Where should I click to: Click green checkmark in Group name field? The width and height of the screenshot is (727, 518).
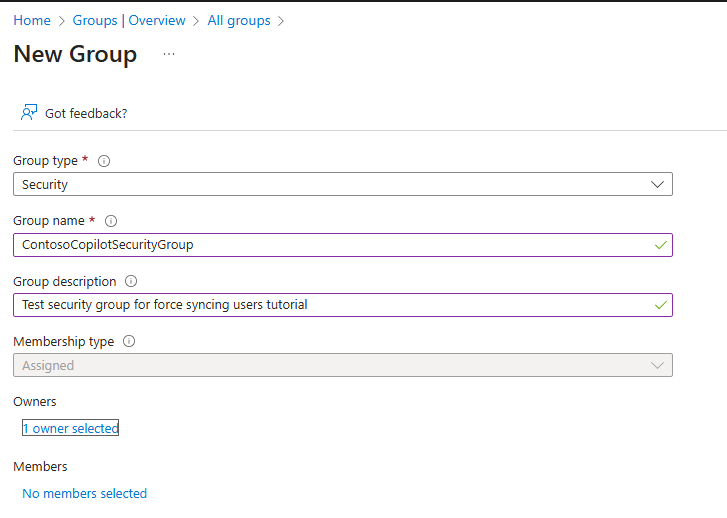click(659, 245)
